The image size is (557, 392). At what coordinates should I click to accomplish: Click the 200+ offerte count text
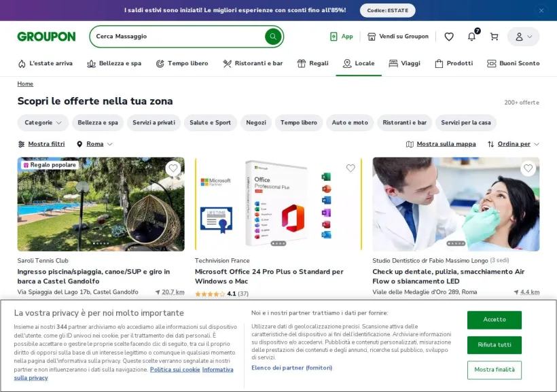click(522, 103)
